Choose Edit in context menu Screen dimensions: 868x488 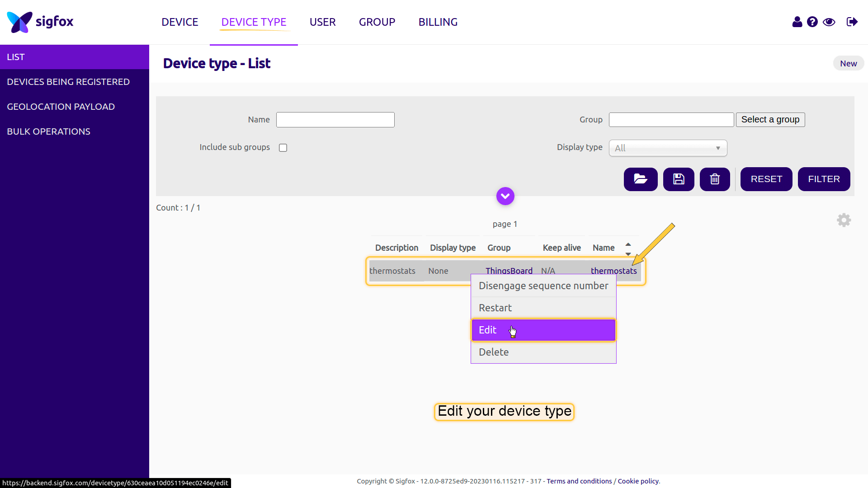pyautogui.click(x=543, y=330)
